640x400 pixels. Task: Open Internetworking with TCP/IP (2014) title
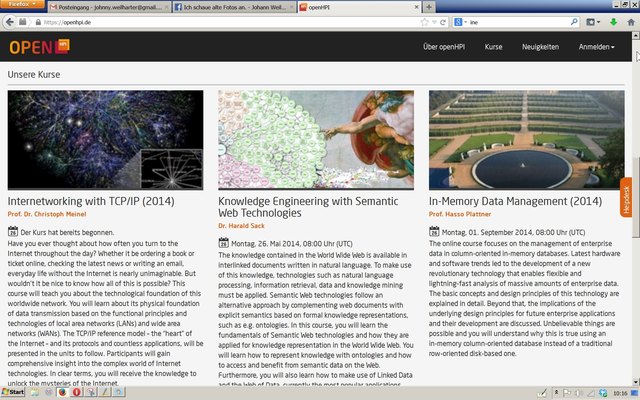click(x=91, y=201)
